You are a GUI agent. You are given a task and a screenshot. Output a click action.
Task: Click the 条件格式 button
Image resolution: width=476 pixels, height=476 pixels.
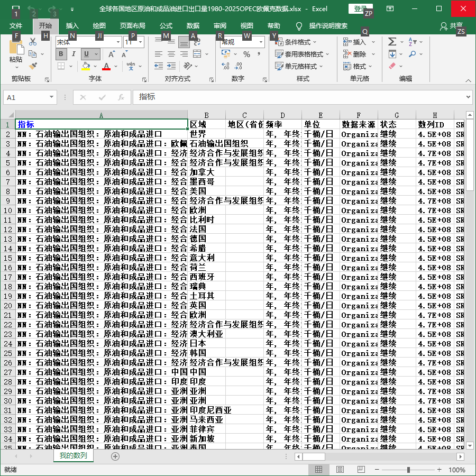coord(296,42)
